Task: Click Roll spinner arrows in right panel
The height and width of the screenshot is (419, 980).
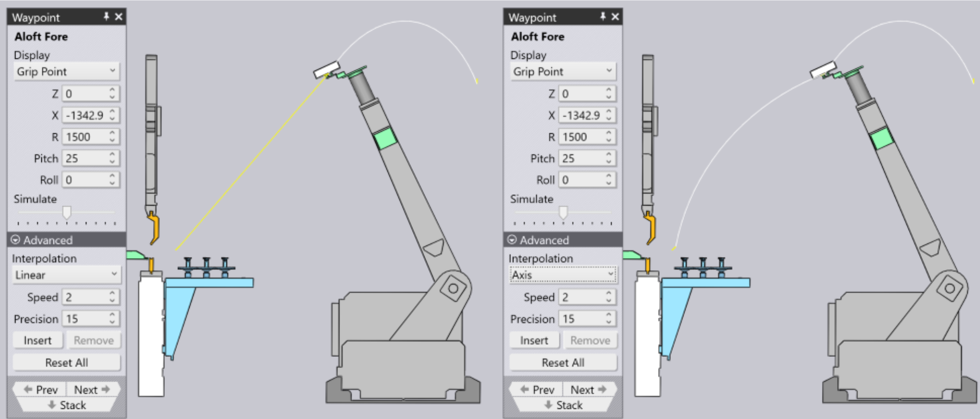Action: pyautogui.click(x=609, y=180)
